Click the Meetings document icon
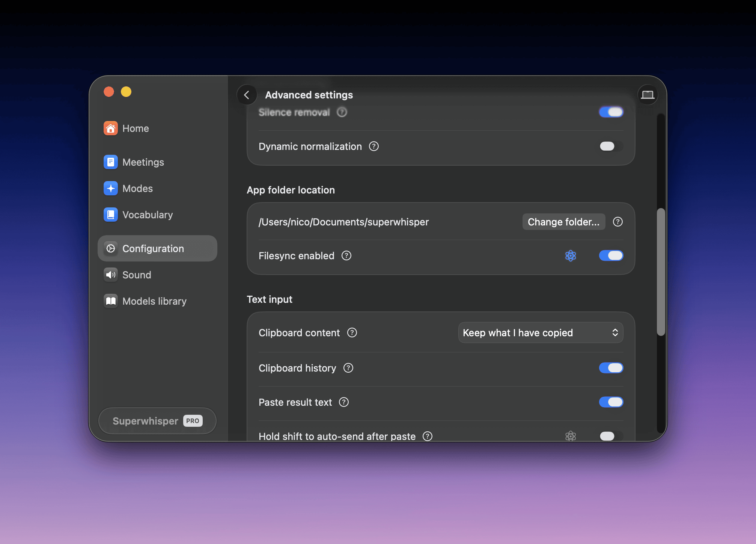Viewport: 756px width, 544px height. pos(110,162)
